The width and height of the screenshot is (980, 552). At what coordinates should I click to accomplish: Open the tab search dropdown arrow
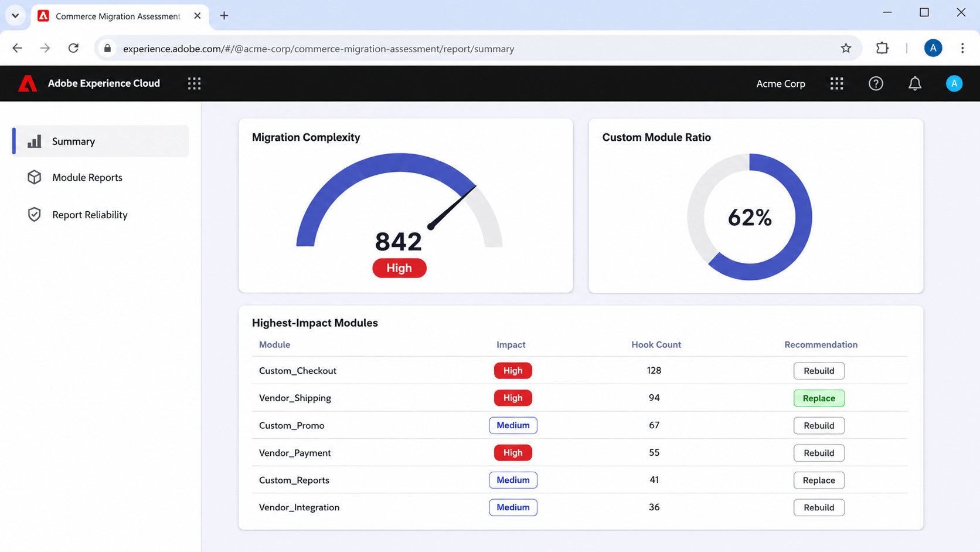(15, 16)
